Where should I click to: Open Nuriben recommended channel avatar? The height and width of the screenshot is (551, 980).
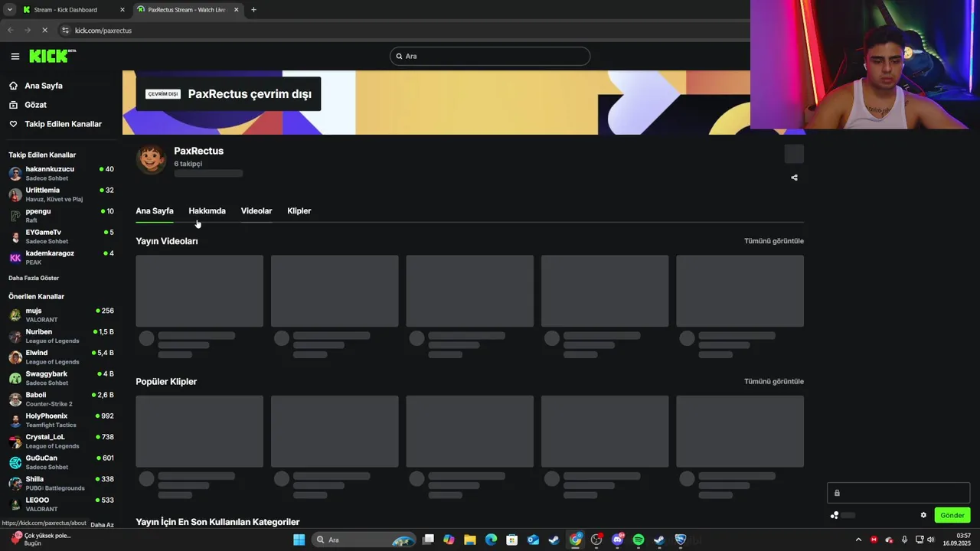15,336
